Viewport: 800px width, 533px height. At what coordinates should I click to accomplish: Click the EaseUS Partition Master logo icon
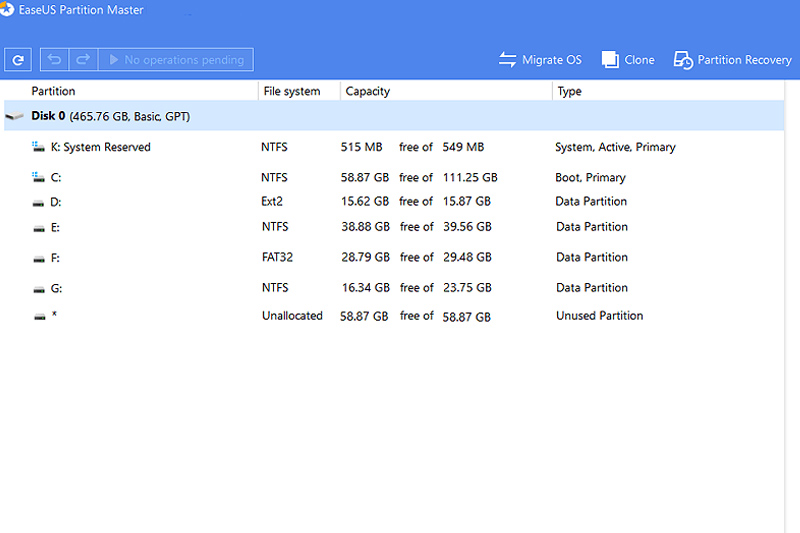pos(6,9)
